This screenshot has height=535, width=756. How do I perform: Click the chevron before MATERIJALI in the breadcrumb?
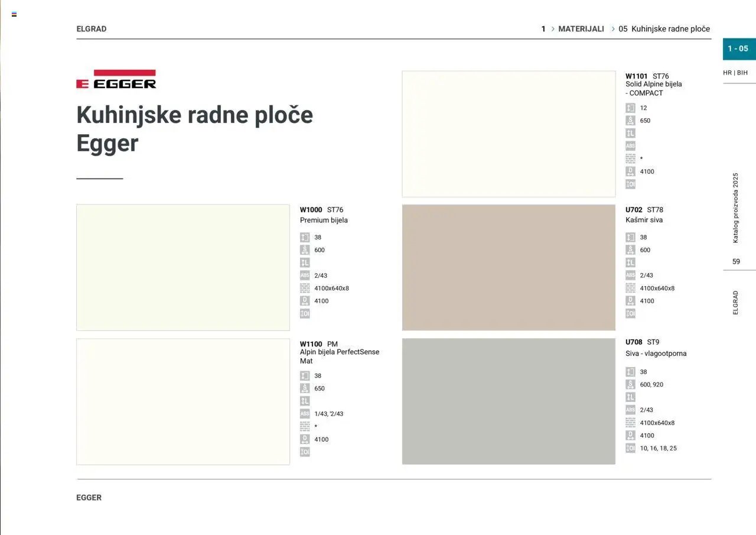pos(553,29)
